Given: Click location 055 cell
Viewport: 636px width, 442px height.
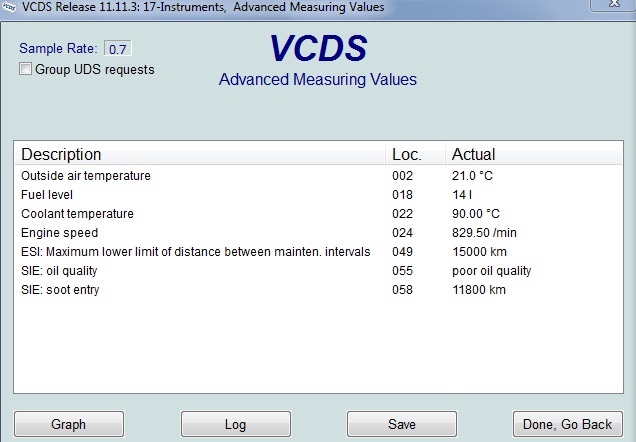Looking at the screenshot, I should pyautogui.click(x=402, y=271).
